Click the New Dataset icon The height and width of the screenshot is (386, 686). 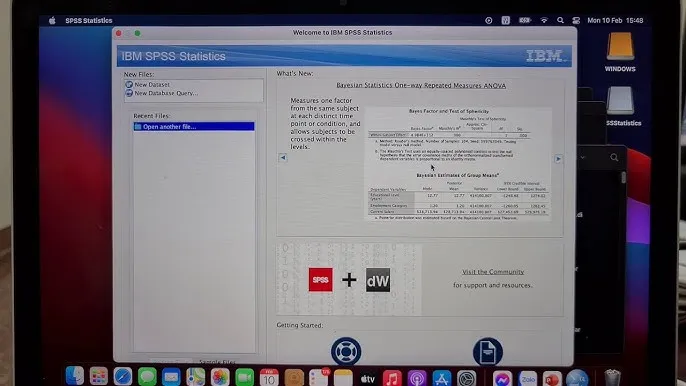point(129,84)
